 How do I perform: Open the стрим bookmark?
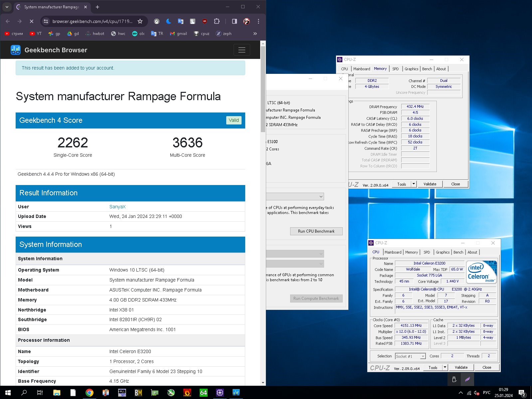tap(14, 34)
